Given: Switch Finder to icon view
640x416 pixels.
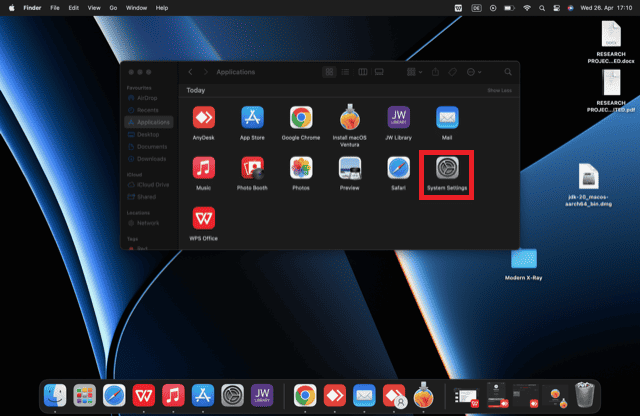Looking at the screenshot, I should point(330,72).
